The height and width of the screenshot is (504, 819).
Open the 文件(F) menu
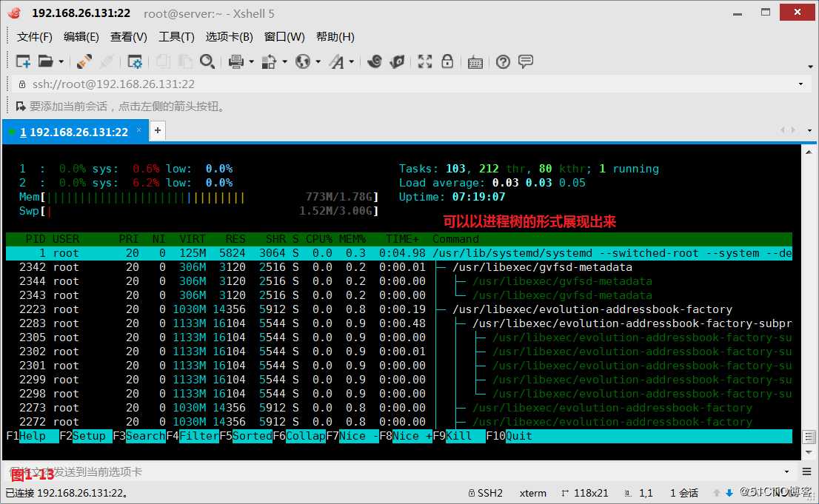[x=35, y=36]
